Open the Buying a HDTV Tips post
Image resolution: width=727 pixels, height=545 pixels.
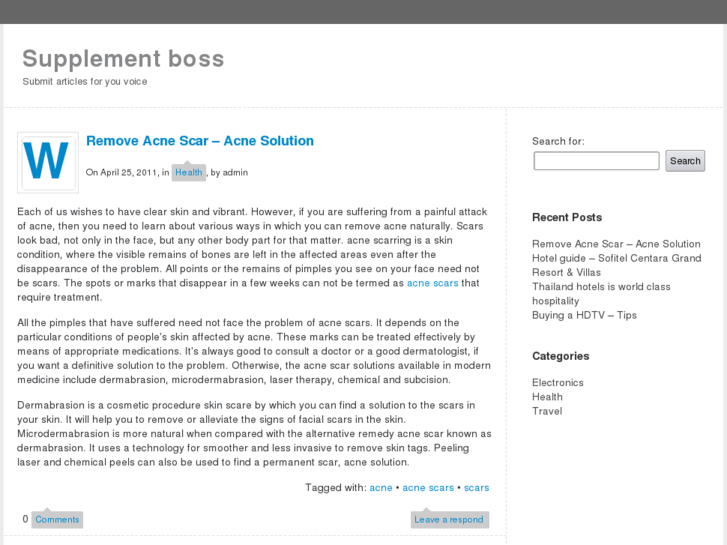[x=584, y=315]
